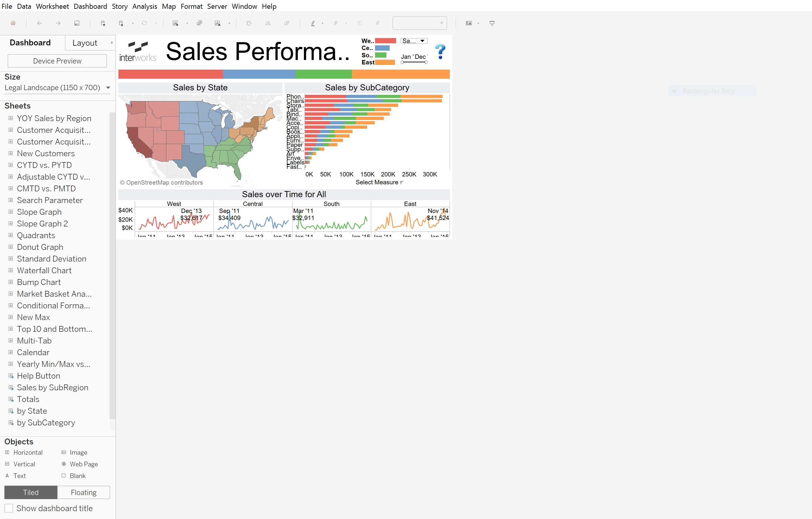Click the Save icon in the toolbar
The width and height of the screenshot is (812, 519).
[77, 23]
